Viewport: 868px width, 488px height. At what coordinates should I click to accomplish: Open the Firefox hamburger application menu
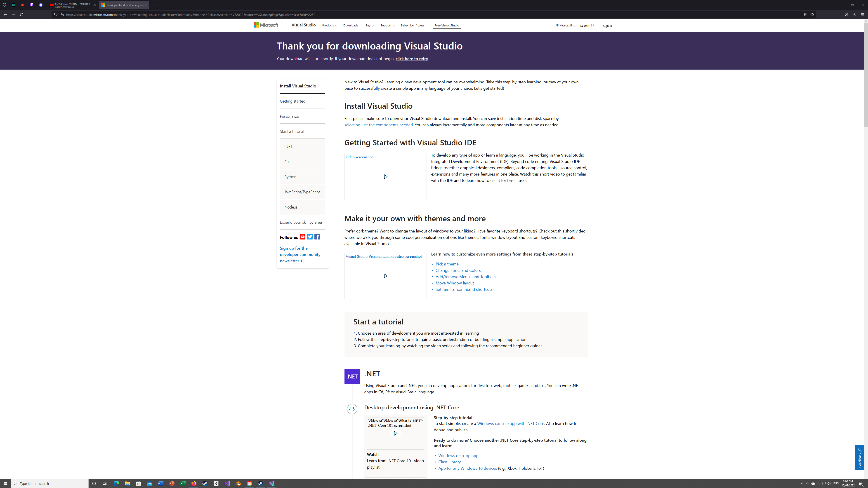coord(862,14)
